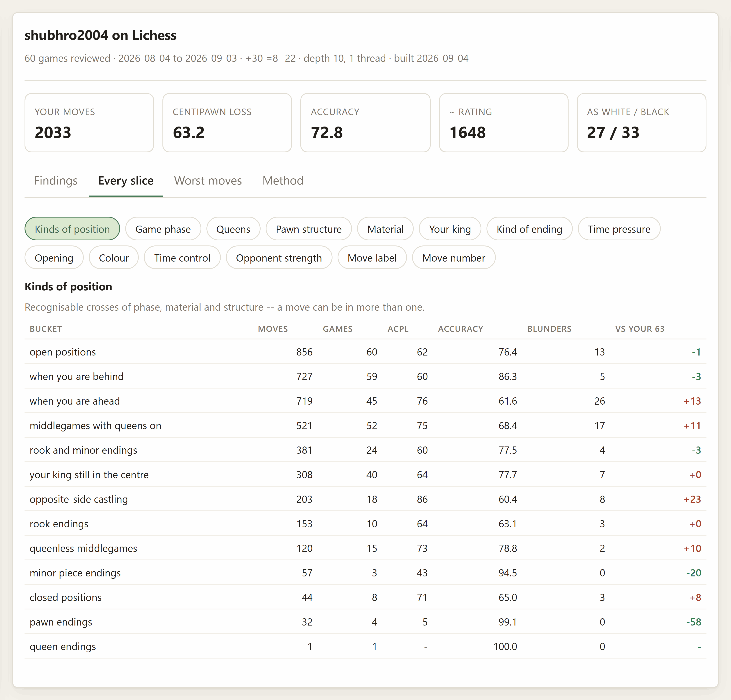
Task: Click the ACPL column header
Action: click(x=398, y=329)
